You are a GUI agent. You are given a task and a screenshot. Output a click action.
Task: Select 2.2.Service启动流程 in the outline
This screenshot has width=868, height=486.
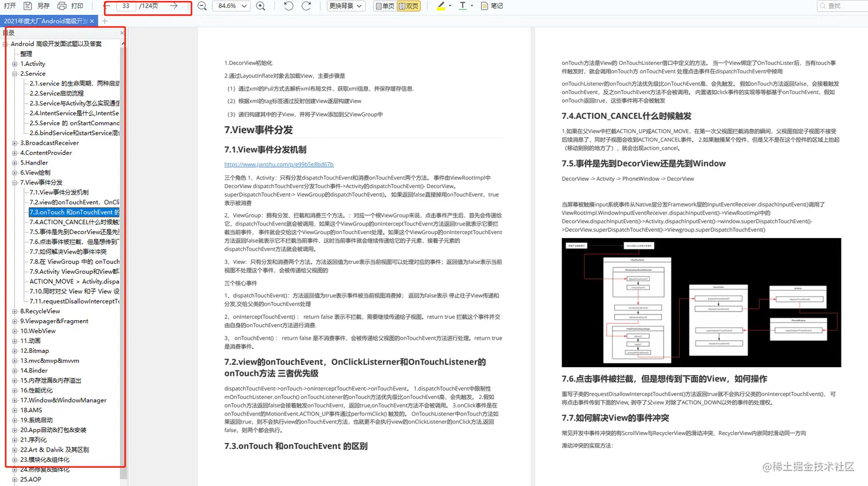tap(57, 94)
